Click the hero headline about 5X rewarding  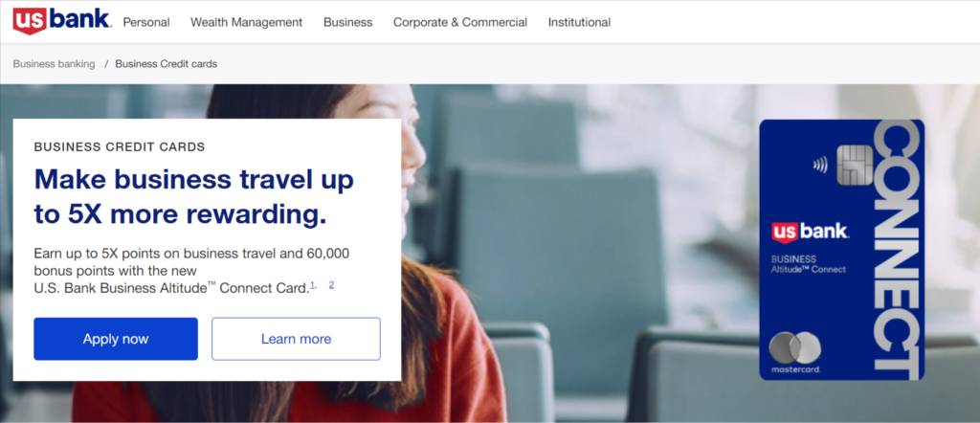[x=193, y=197]
